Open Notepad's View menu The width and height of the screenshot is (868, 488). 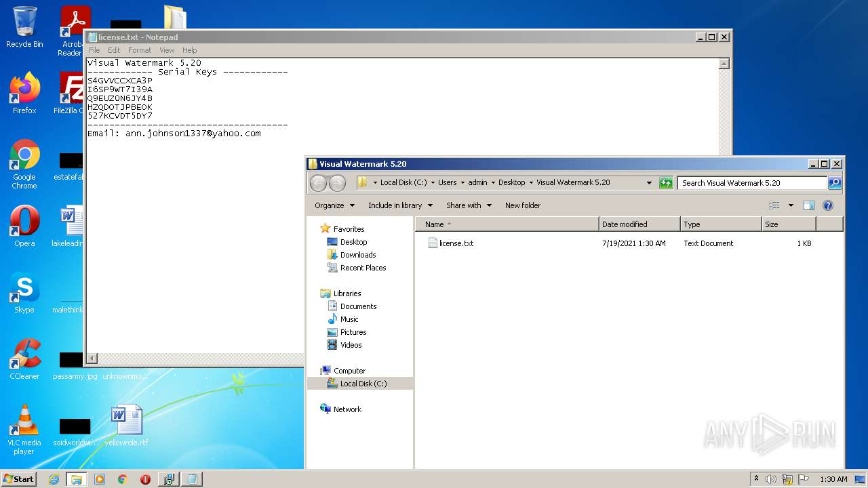tap(167, 50)
